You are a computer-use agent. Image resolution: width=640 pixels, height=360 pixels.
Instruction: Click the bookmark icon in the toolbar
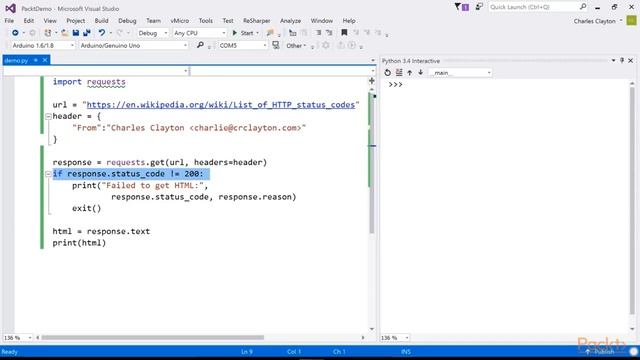(344, 33)
